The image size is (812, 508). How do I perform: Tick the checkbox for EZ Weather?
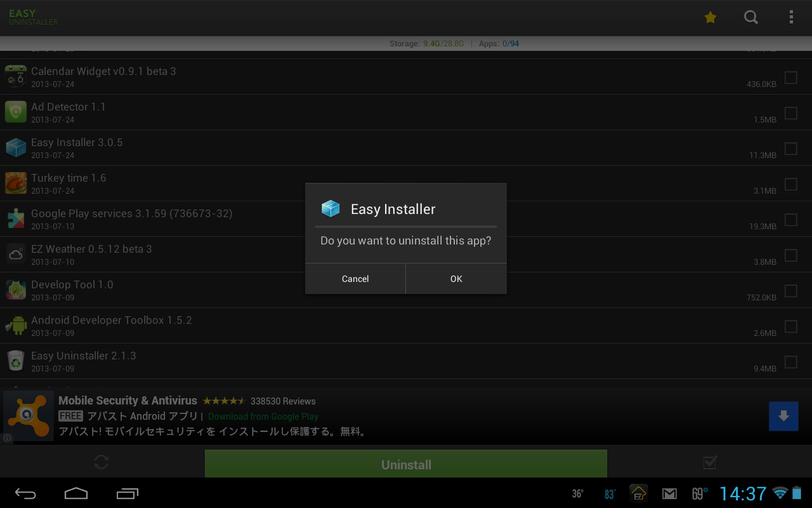[x=791, y=255]
